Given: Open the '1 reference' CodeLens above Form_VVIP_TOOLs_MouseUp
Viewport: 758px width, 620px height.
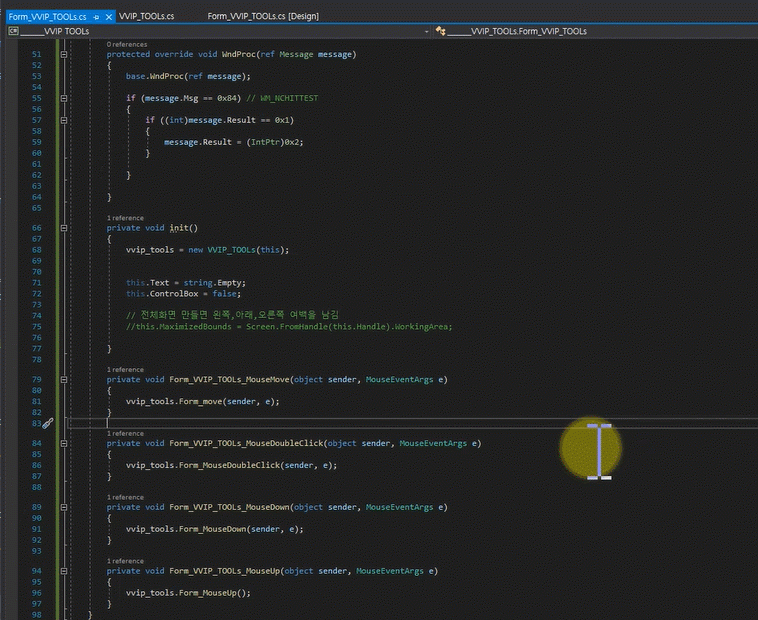Looking at the screenshot, I should point(125,561).
